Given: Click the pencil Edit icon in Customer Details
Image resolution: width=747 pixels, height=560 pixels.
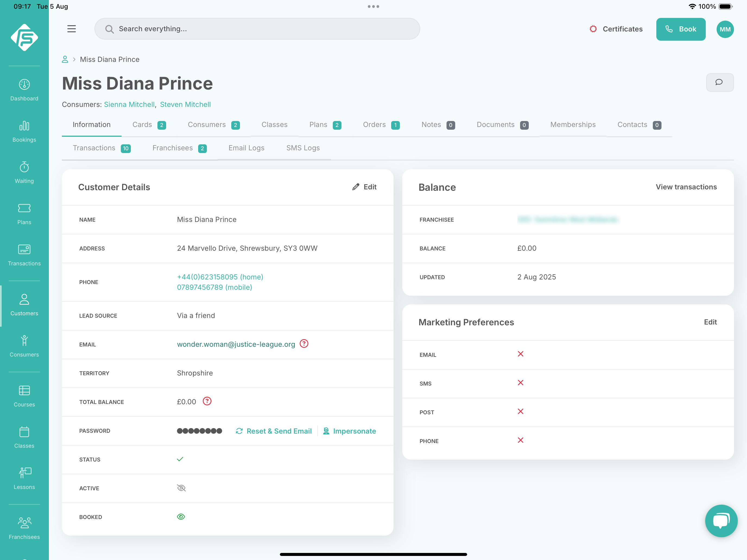Looking at the screenshot, I should click(x=356, y=187).
